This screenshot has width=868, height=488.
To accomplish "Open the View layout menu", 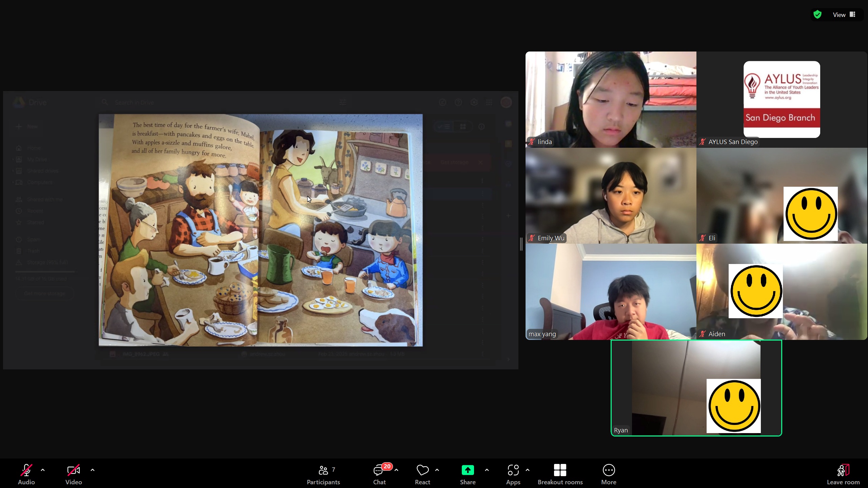I will 844,15.
